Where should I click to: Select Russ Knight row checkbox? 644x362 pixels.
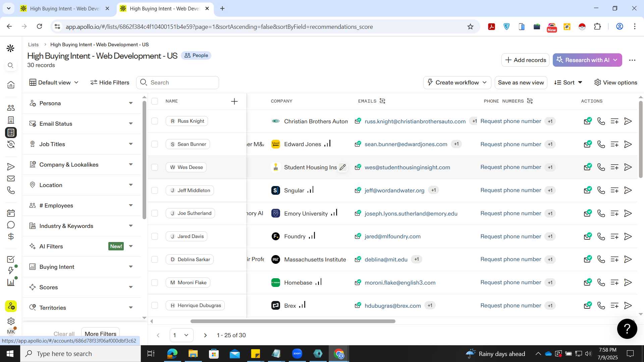click(x=155, y=121)
